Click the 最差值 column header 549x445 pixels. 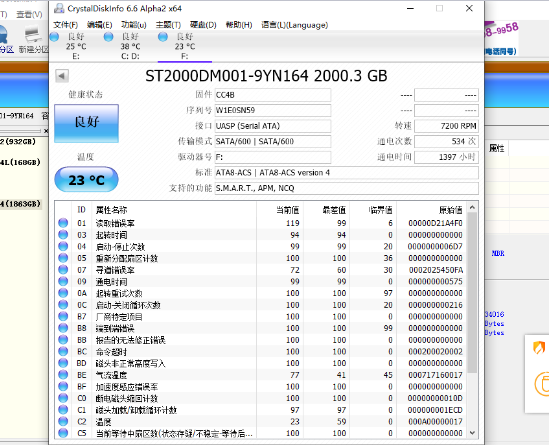pyautogui.click(x=327, y=210)
